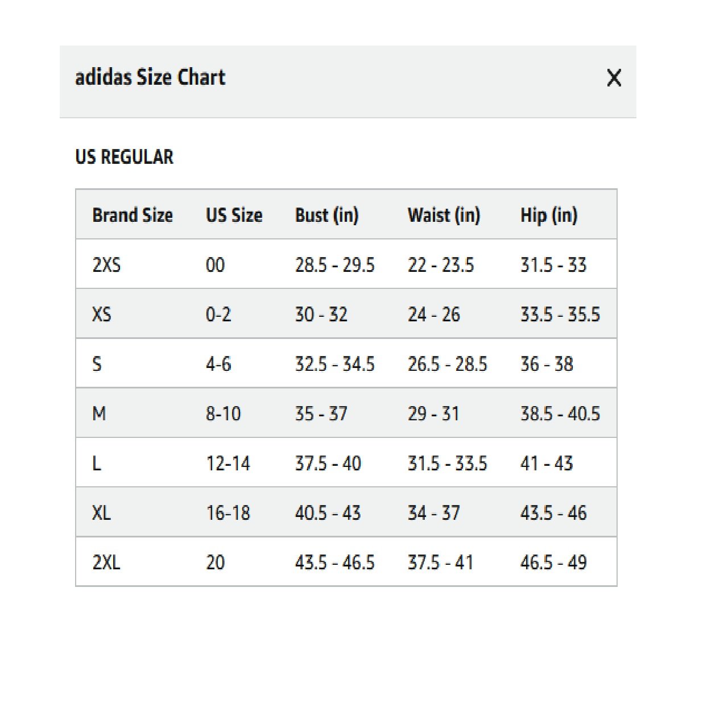
Task: Click the US Size column header
Action: coord(234,215)
